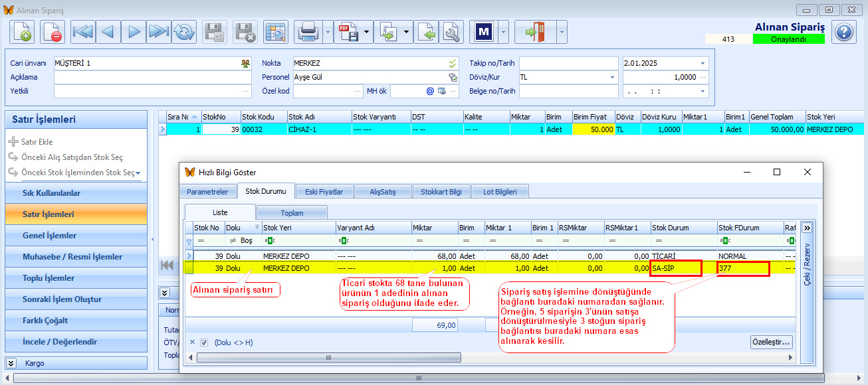Open Muhasebe / Resmi İşlemler section

tap(76, 257)
